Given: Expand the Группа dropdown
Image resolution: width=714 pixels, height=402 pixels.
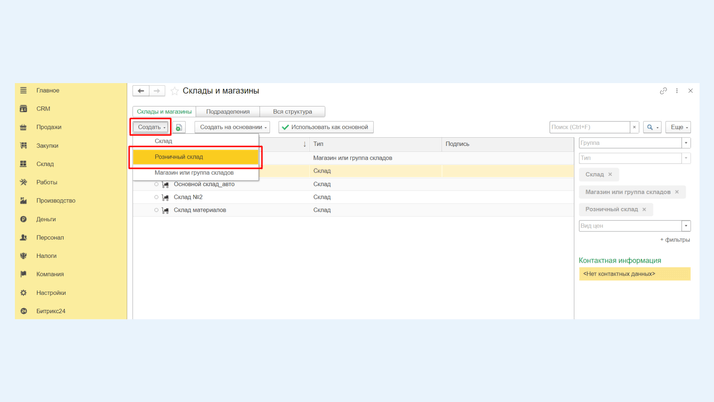Looking at the screenshot, I should (686, 143).
